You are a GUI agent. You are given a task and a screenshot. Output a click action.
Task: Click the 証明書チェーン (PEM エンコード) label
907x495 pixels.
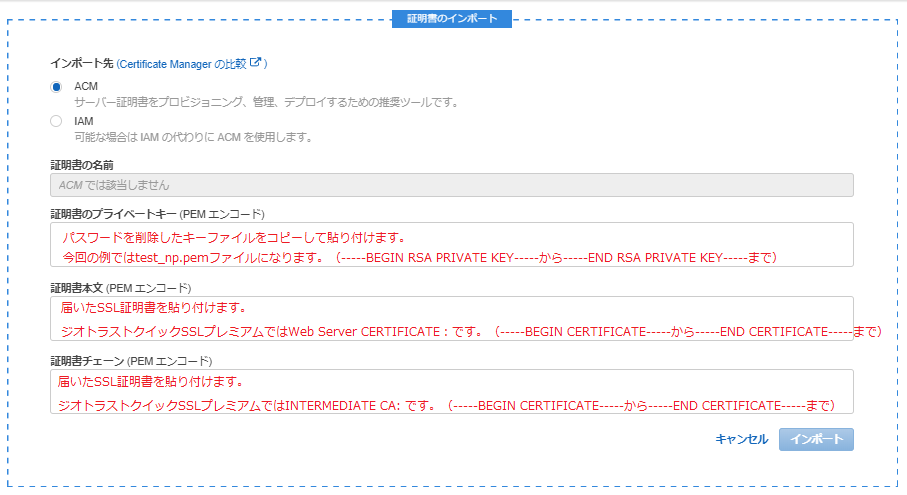click(131, 361)
